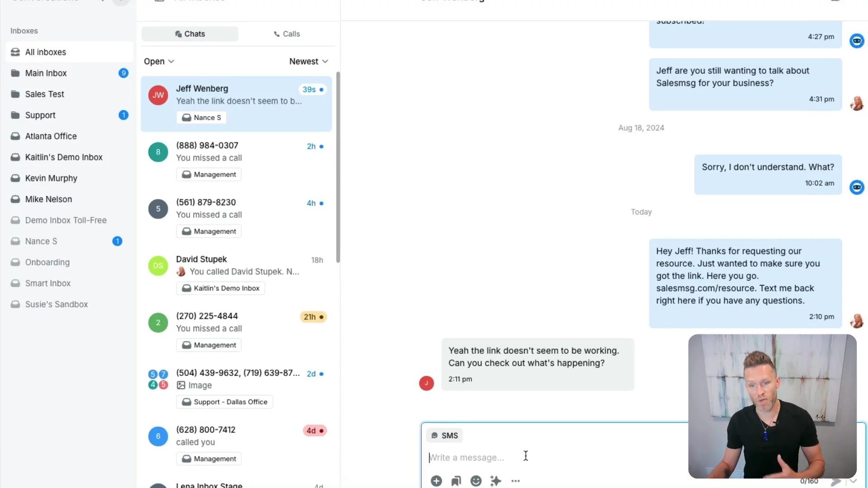Click the All inboxes stacked tray icon

[15, 52]
